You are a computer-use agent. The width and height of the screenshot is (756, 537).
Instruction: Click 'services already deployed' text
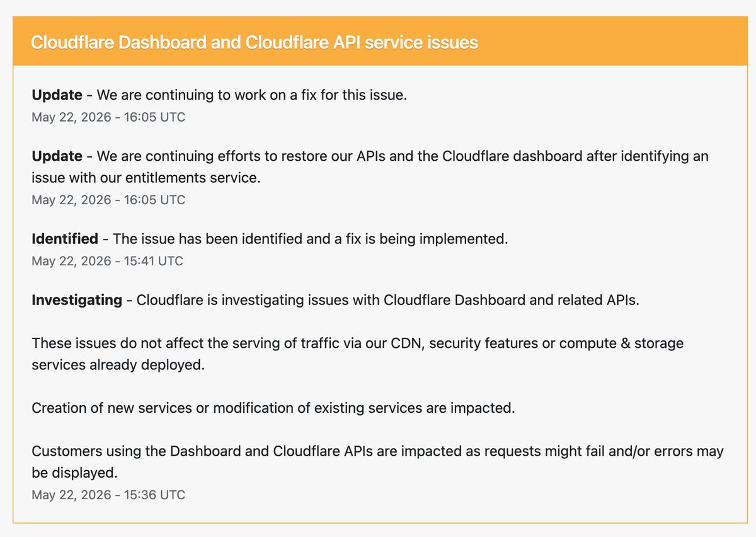click(x=118, y=366)
